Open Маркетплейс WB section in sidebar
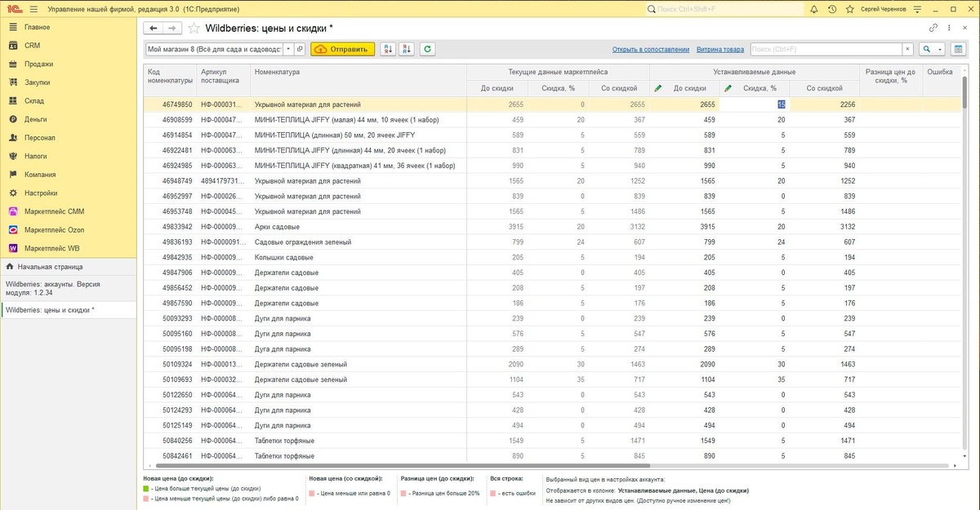 (51, 248)
